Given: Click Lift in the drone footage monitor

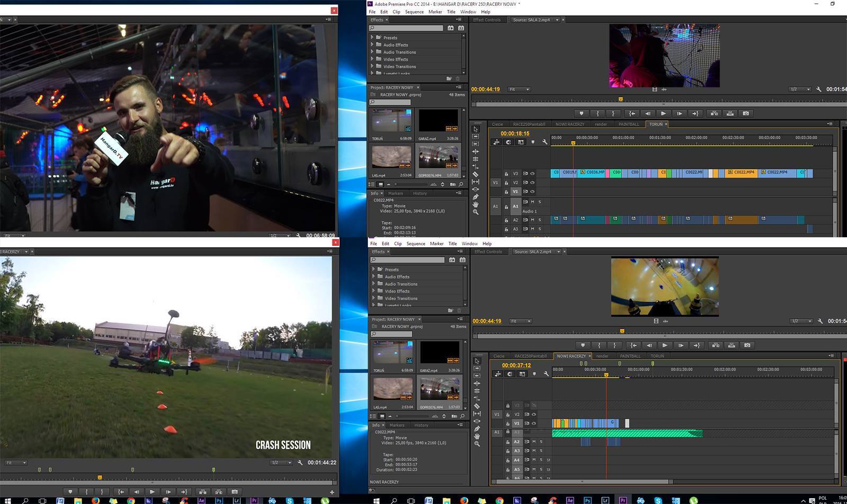Looking at the screenshot, I should [203, 492].
